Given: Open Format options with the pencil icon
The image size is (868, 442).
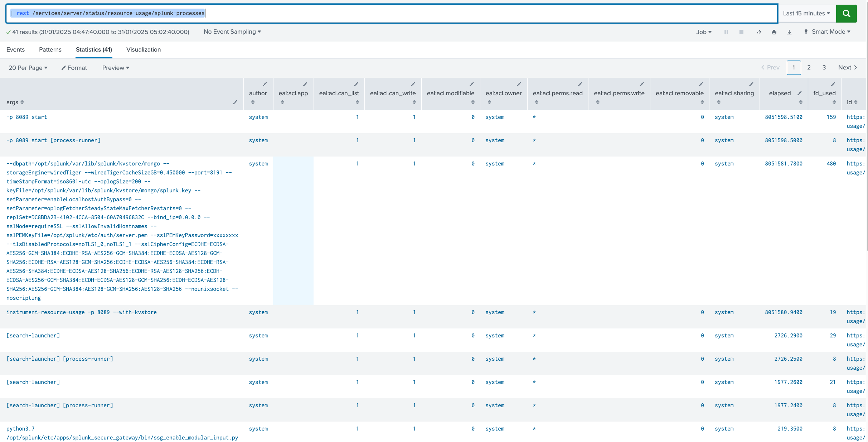Looking at the screenshot, I should click(74, 68).
